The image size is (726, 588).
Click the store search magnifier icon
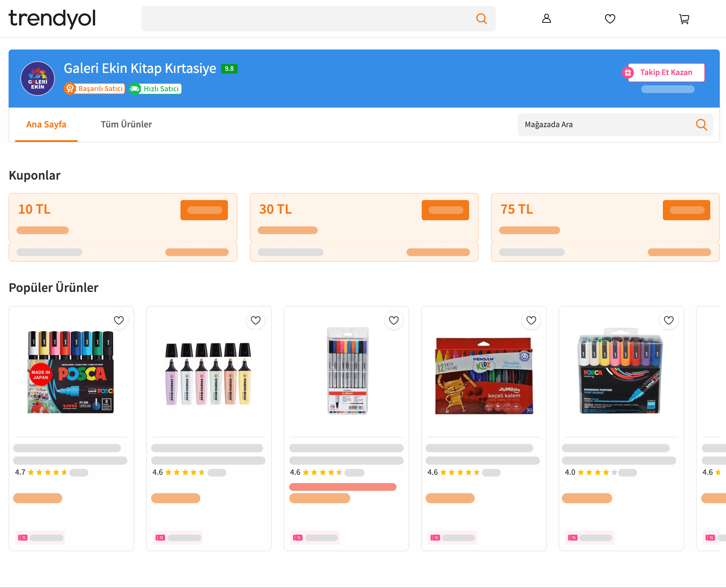(701, 125)
